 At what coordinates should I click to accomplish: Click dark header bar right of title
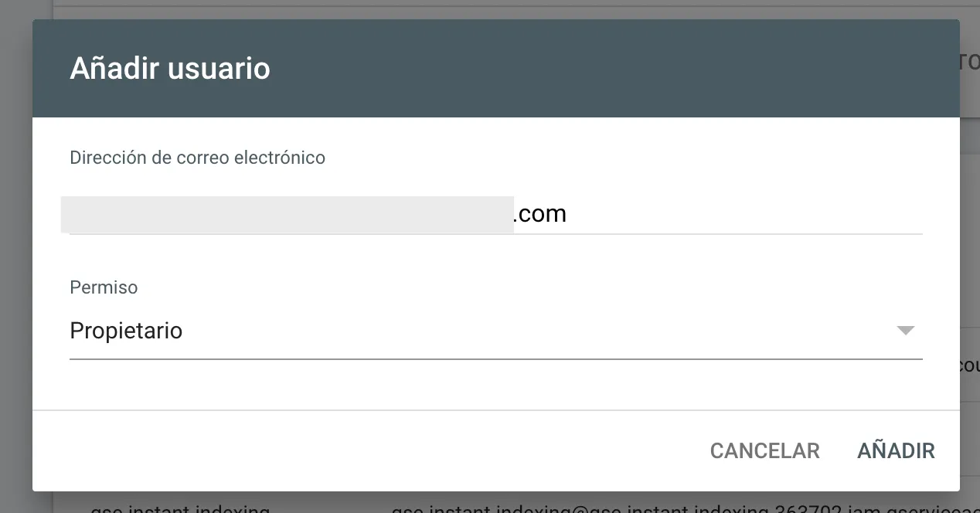[x=618, y=69]
